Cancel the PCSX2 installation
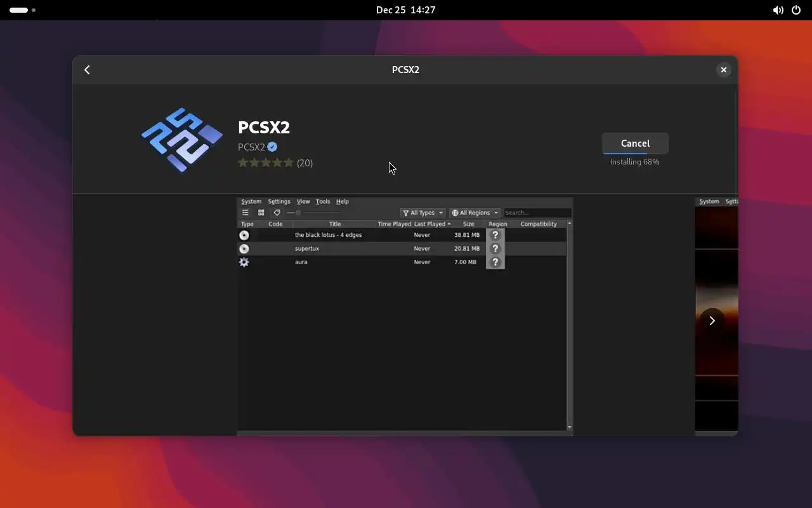Viewport: 812px width, 508px height. (x=635, y=144)
